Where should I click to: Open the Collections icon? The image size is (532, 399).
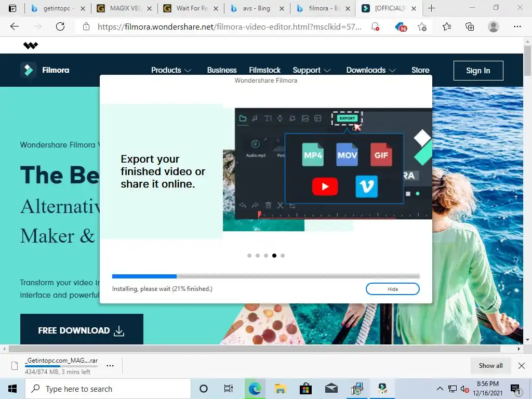pyautogui.click(x=470, y=26)
